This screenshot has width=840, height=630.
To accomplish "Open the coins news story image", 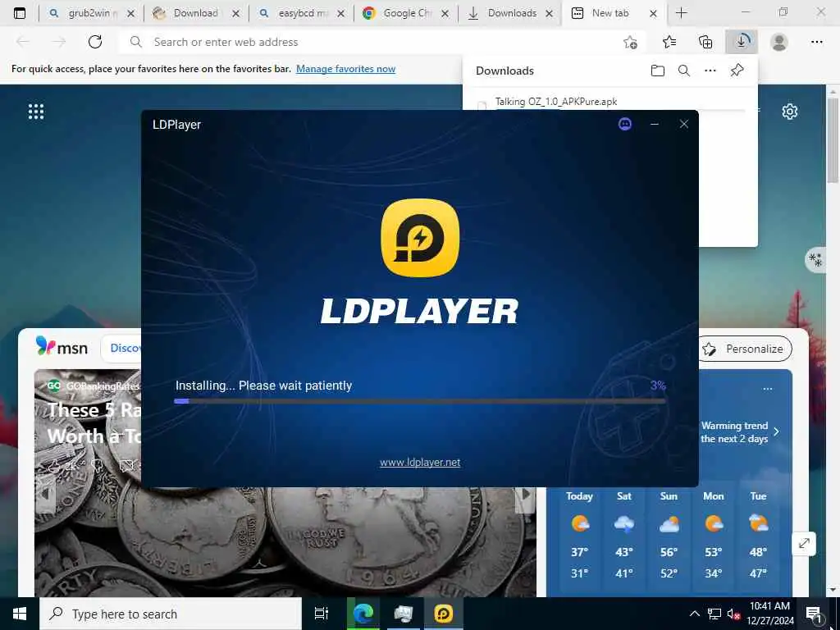I will click(285, 541).
